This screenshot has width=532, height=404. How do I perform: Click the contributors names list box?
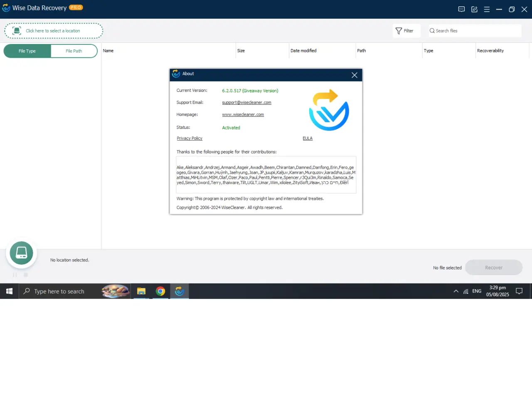(266, 175)
